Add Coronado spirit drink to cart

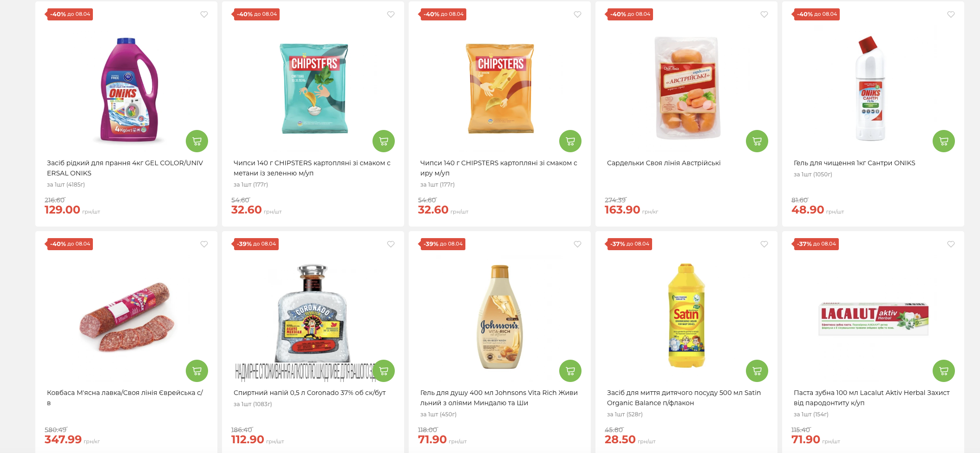[x=384, y=371]
